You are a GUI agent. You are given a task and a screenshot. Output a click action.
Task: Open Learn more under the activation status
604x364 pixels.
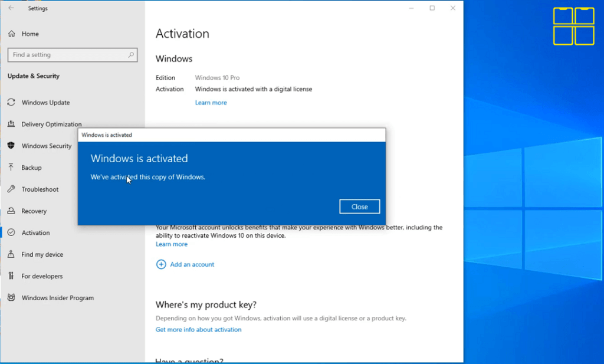pos(211,102)
